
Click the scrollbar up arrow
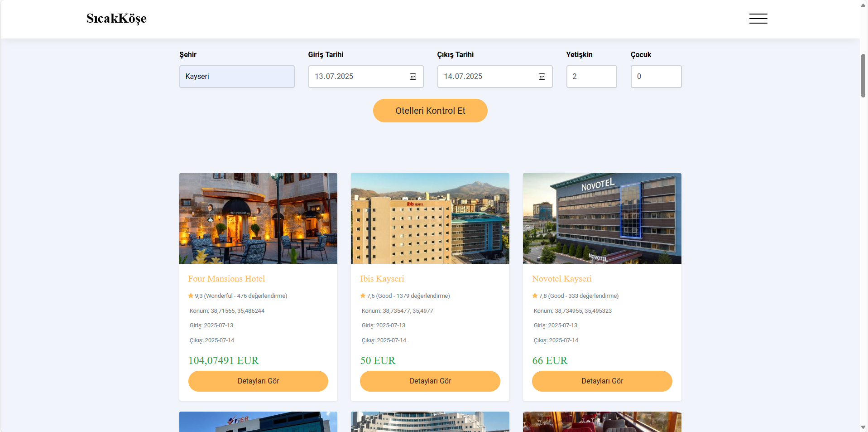pos(863,5)
